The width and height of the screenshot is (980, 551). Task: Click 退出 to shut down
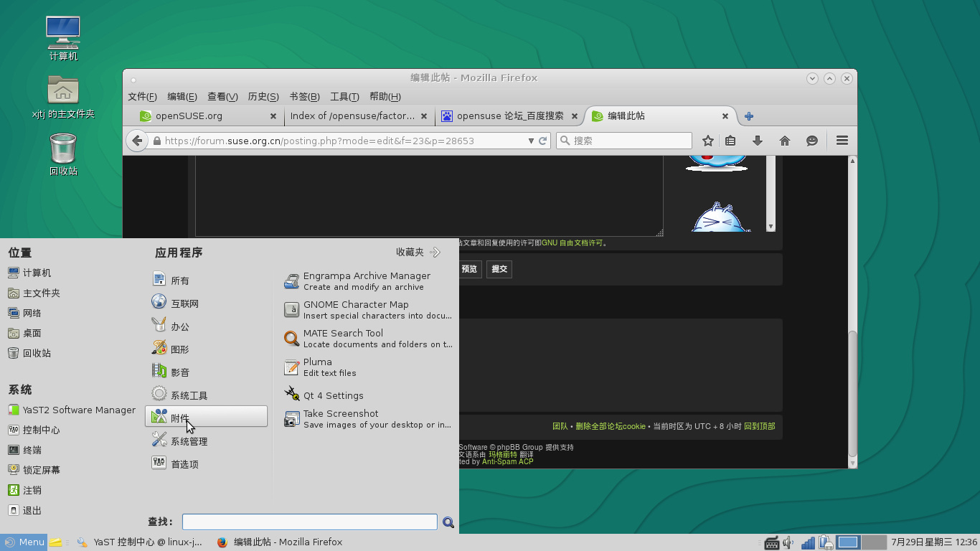[24, 510]
